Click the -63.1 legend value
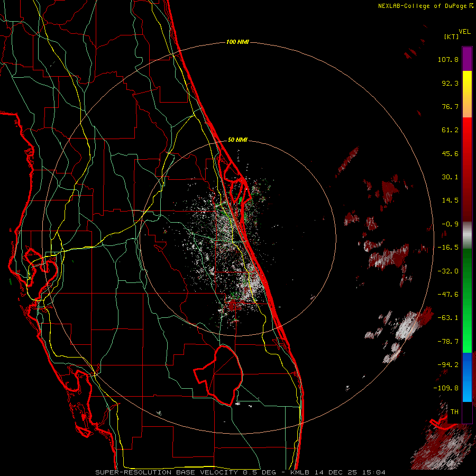The image size is (476, 476). 448,318
